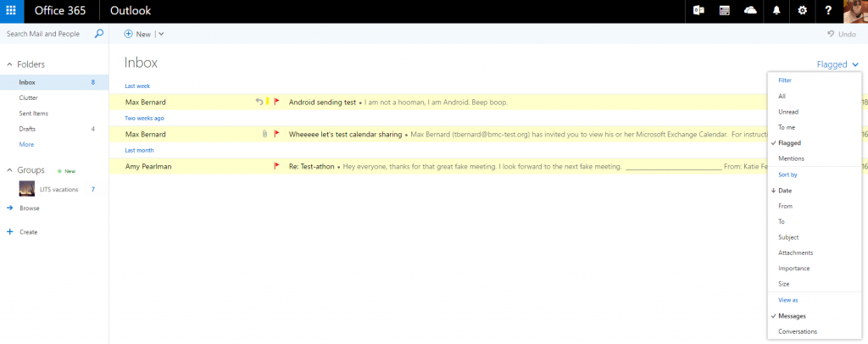Click sender Amy Pearlman
Screen dimensions: 868x344
click(x=148, y=166)
